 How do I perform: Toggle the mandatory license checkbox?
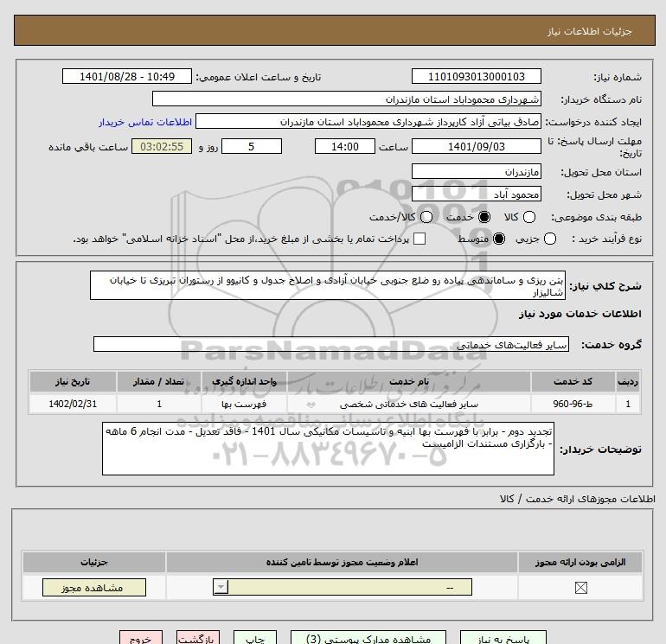point(580,588)
